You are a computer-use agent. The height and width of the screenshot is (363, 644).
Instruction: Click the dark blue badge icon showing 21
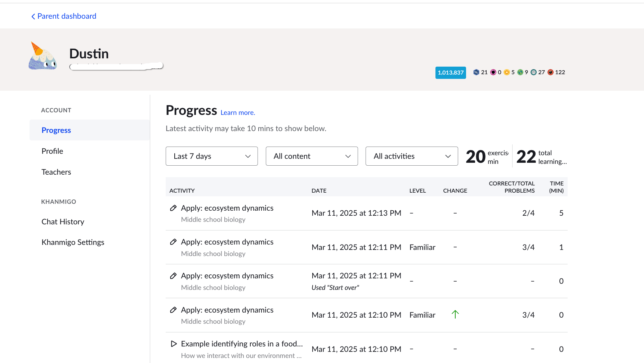click(476, 72)
